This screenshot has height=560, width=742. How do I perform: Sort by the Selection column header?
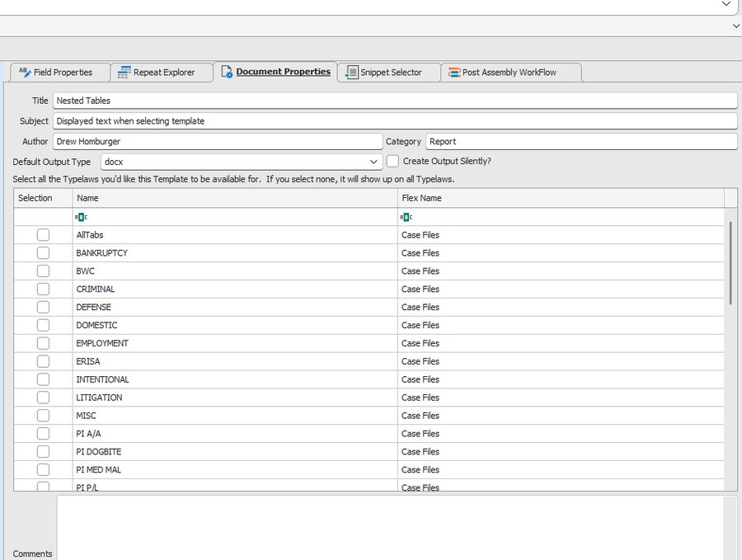[x=43, y=198]
